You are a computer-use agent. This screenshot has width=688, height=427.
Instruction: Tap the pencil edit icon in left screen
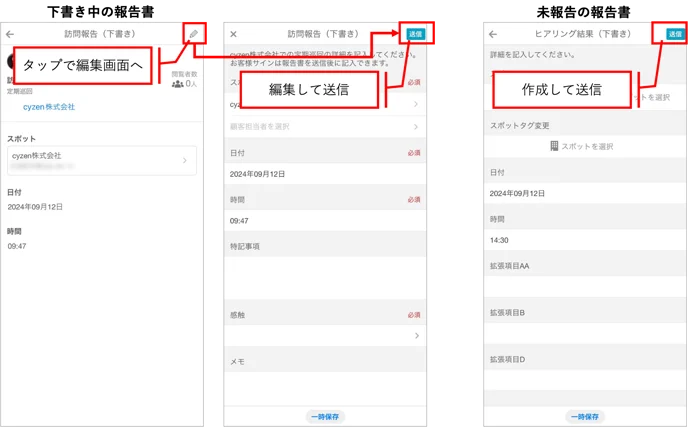[194, 34]
